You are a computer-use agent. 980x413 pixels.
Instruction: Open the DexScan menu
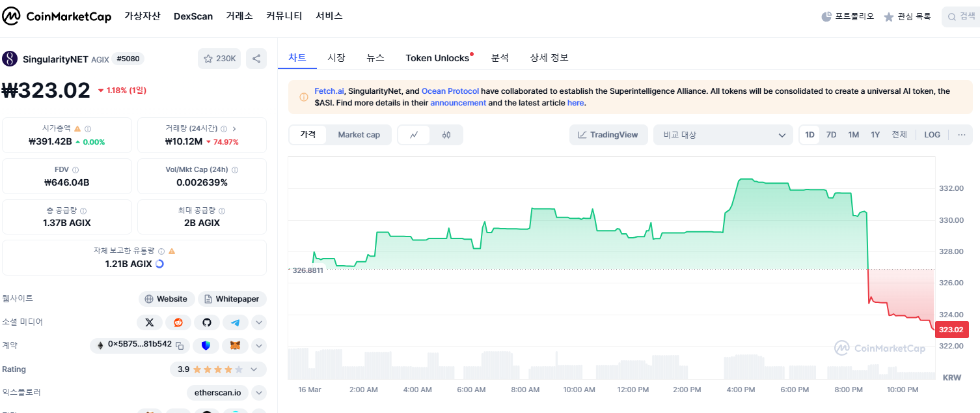click(193, 16)
